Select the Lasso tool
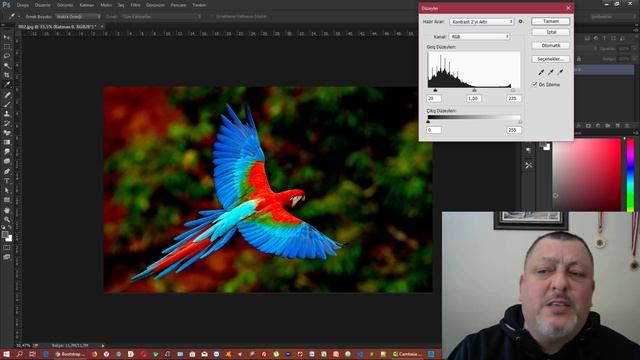640x360 pixels. coord(7,56)
